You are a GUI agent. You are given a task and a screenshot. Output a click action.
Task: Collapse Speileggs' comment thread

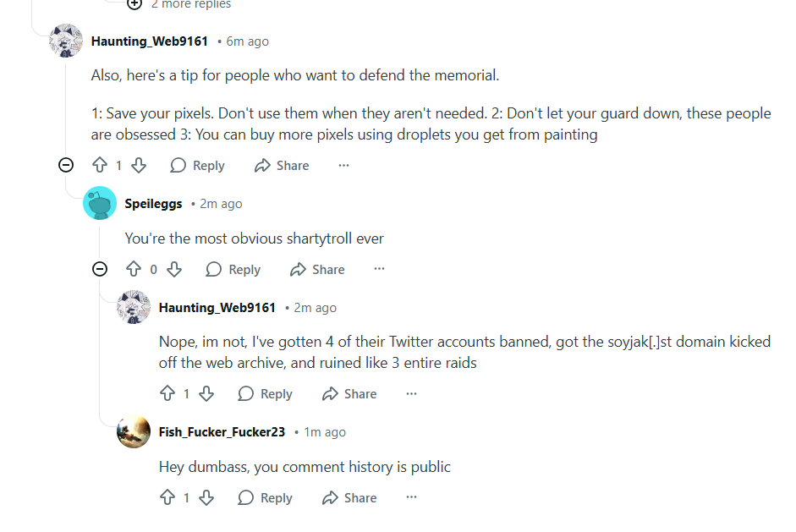coord(100,270)
